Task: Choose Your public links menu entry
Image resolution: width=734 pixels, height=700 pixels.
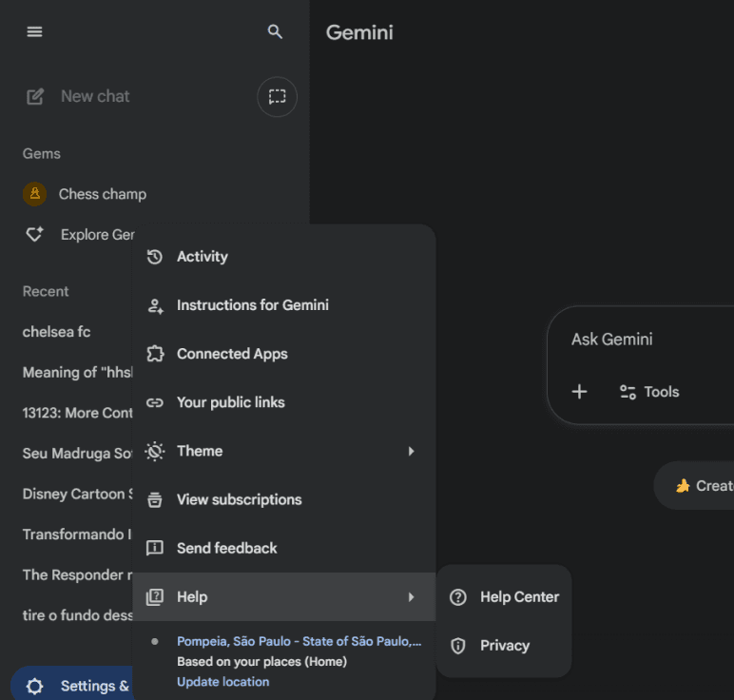Action: (x=284, y=402)
